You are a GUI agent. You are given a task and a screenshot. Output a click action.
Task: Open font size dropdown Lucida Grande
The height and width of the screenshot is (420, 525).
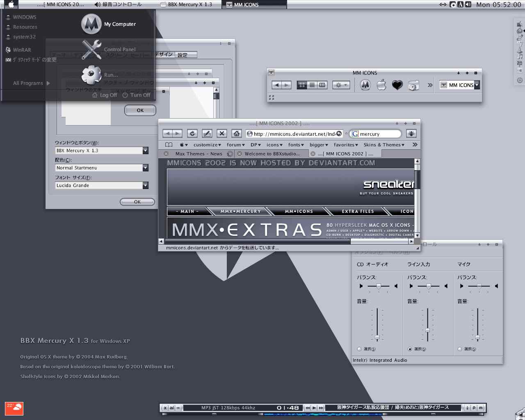145,186
